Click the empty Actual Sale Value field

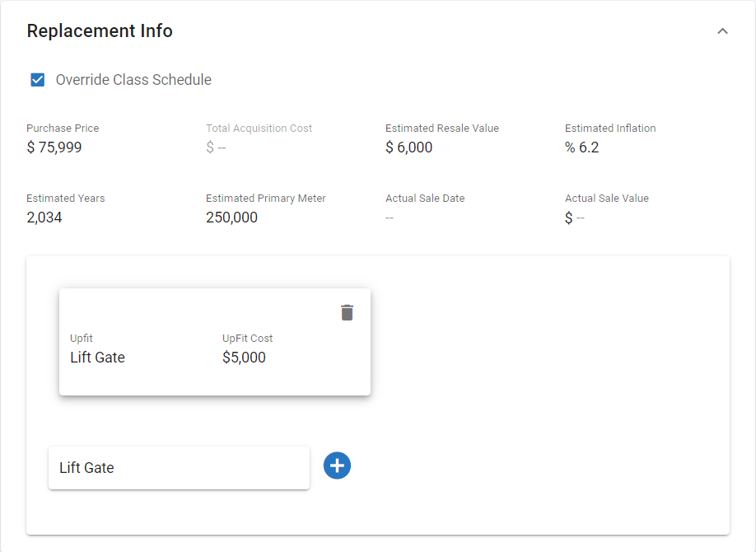pos(575,218)
